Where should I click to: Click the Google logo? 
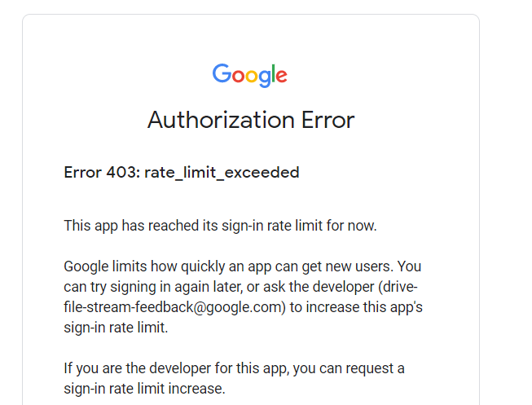click(x=250, y=75)
